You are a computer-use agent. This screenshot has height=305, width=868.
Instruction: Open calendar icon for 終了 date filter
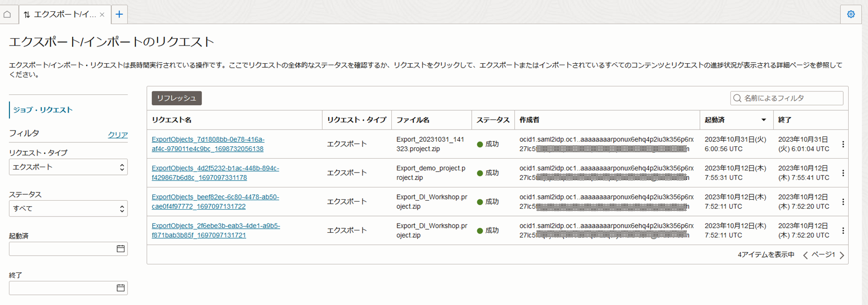pos(121,288)
